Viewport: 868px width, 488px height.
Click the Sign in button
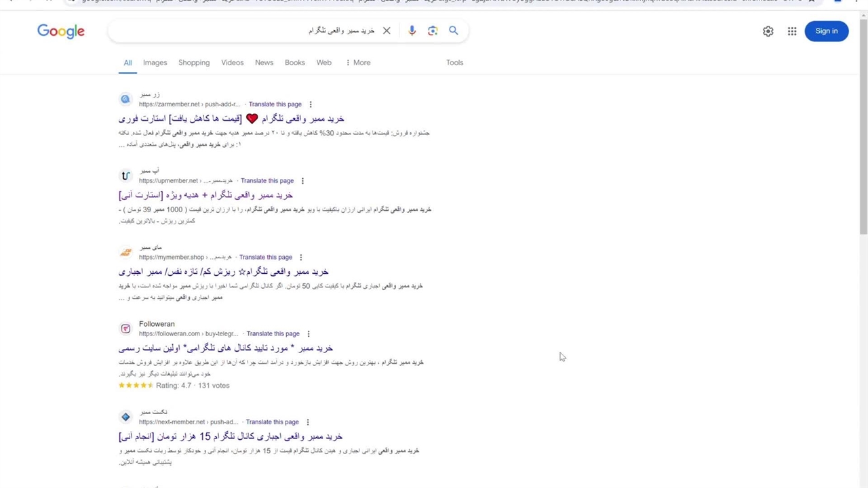coord(826,31)
